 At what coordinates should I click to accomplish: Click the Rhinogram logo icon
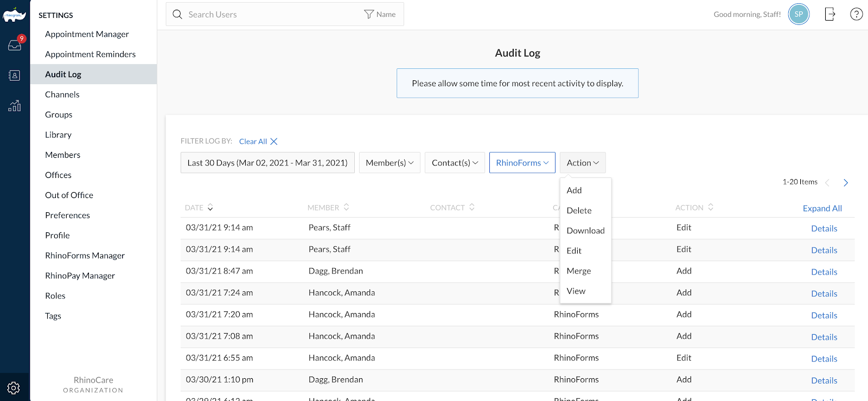pos(15,15)
